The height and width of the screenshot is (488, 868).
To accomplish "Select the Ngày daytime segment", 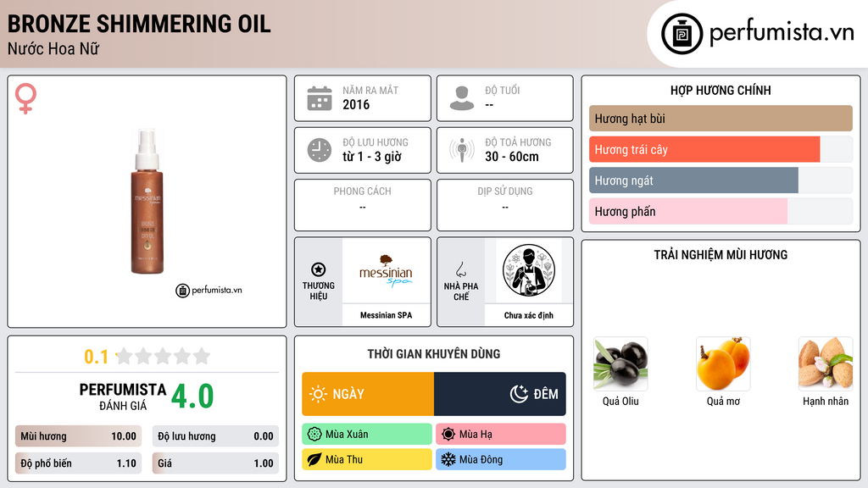I will click(x=368, y=394).
